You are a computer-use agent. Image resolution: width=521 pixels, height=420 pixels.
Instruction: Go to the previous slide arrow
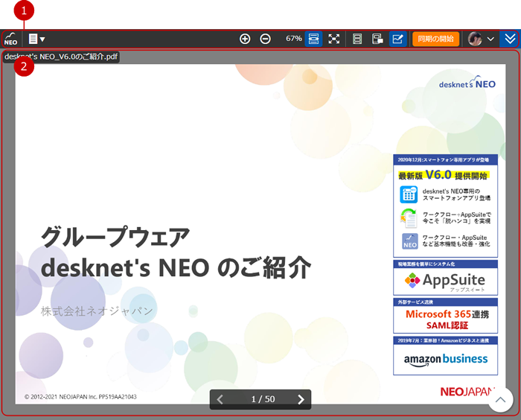(220, 399)
